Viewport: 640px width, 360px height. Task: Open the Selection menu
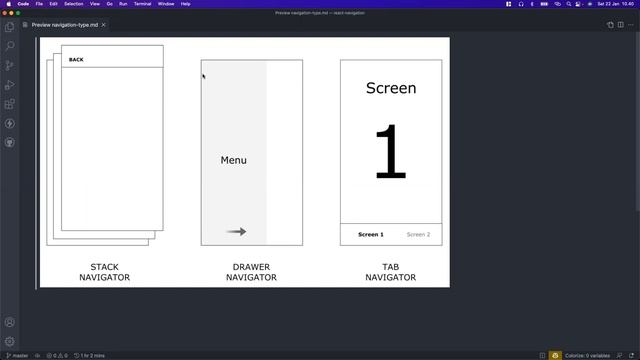pos(73,4)
